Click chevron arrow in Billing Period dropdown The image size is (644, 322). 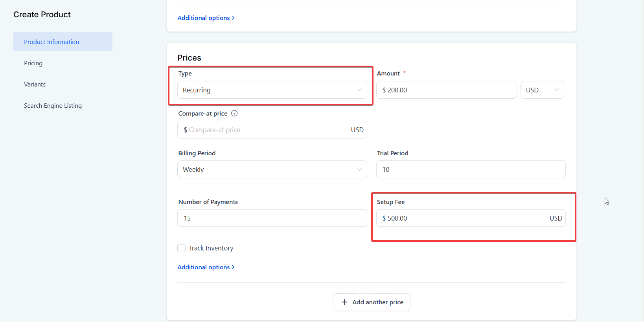pos(359,169)
